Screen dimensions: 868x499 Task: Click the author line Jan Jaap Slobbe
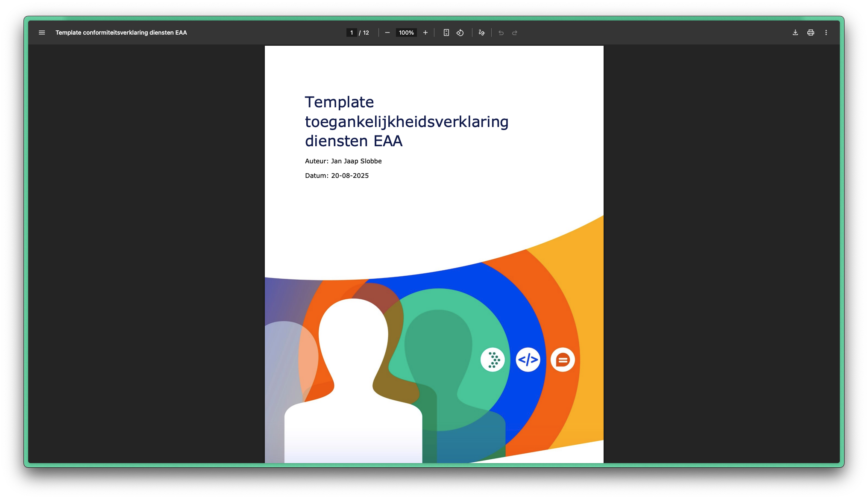pyautogui.click(x=343, y=161)
